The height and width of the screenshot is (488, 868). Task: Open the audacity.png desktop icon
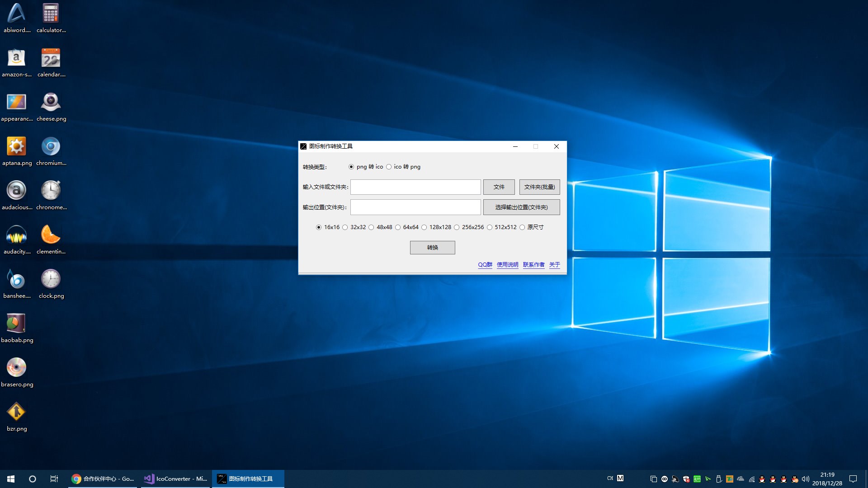(x=17, y=235)
